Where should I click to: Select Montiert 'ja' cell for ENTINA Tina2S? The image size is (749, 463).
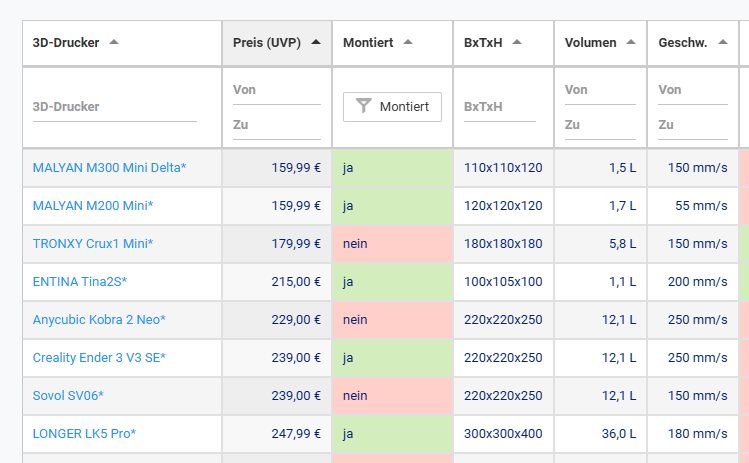point(393,281)
